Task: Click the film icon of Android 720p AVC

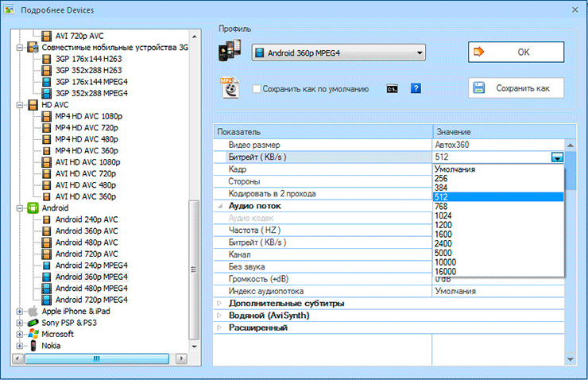Action: (47, 254)
